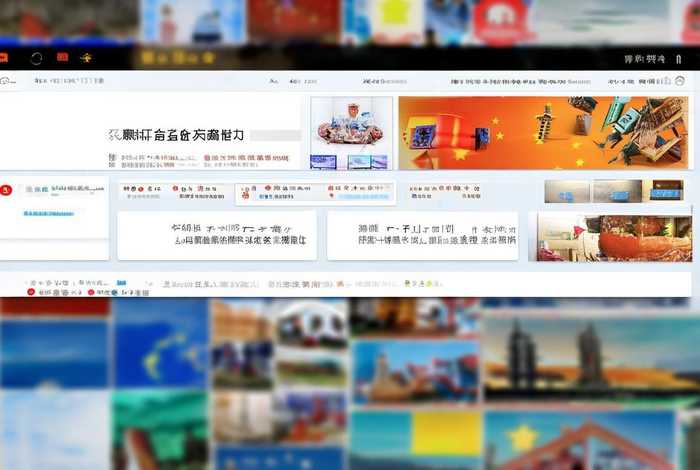Viewport: 700px width, 470px height.
Task: Click the red circular badge on the left card
Action: point(6,190)
